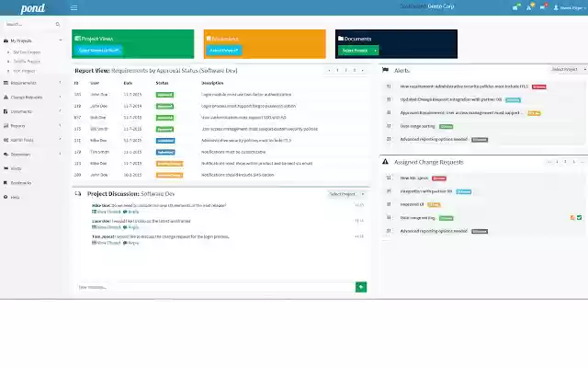Click the sidebar search field
Viewport: 588px width, 368px height.
pos(33,24)
